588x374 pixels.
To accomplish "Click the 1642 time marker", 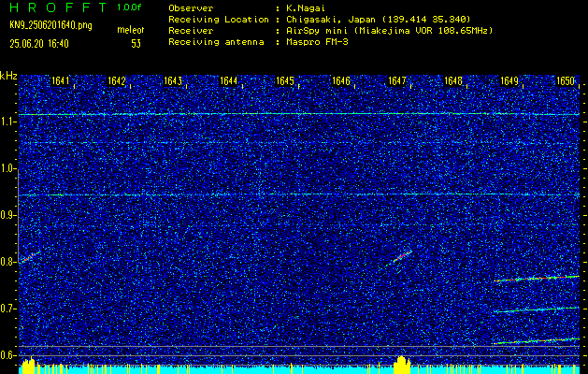I will pos(116,80).
